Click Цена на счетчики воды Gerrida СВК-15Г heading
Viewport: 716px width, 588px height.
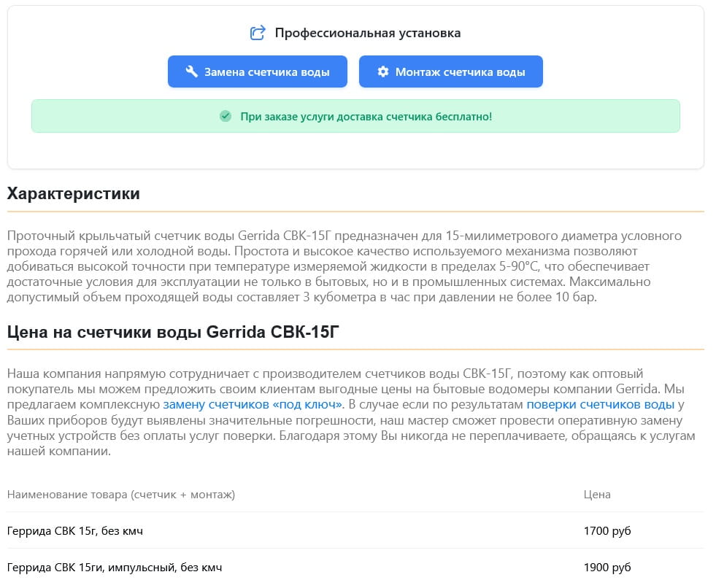(173, 332)
